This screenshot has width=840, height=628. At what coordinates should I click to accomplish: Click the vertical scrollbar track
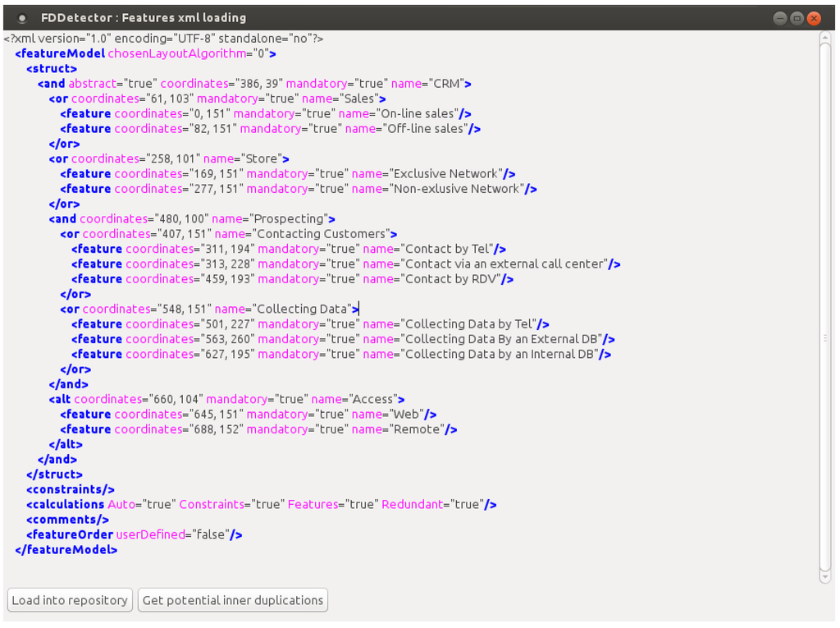click(825, 328)
